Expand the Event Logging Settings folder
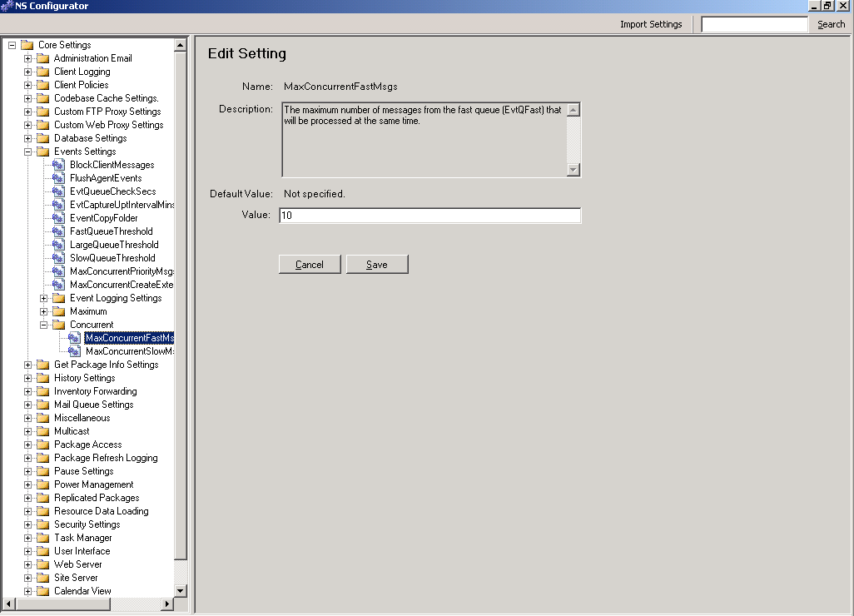The image size is (854, 616). (44, 298)
